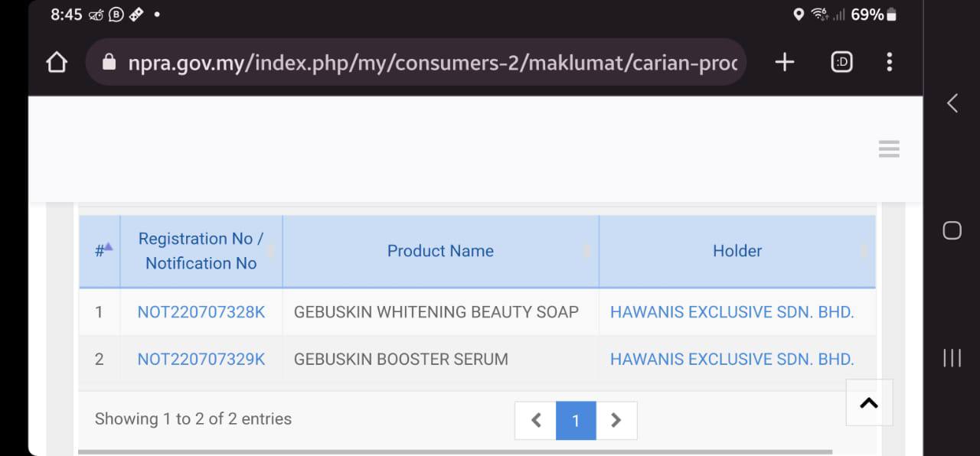The width and height of the screenshot is (980, 456).
Task: Open notification NOT220707329K link
Action: [x=201, y=359]
